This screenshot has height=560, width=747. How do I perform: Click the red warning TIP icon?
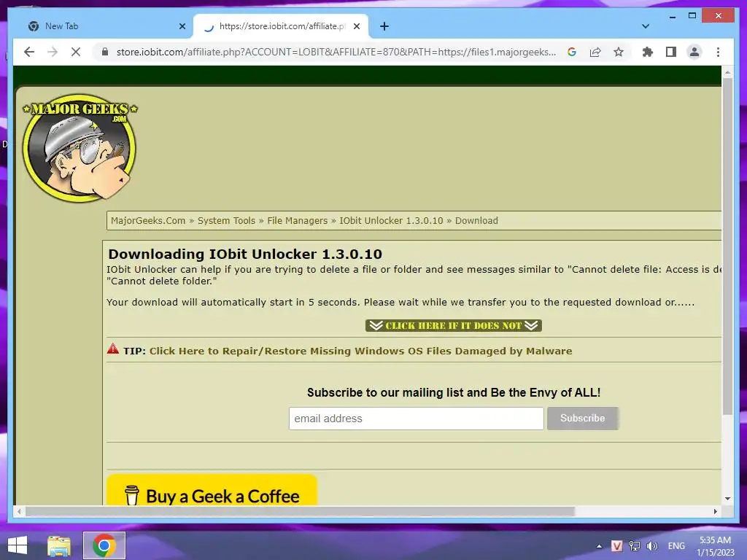click(113, 349)
